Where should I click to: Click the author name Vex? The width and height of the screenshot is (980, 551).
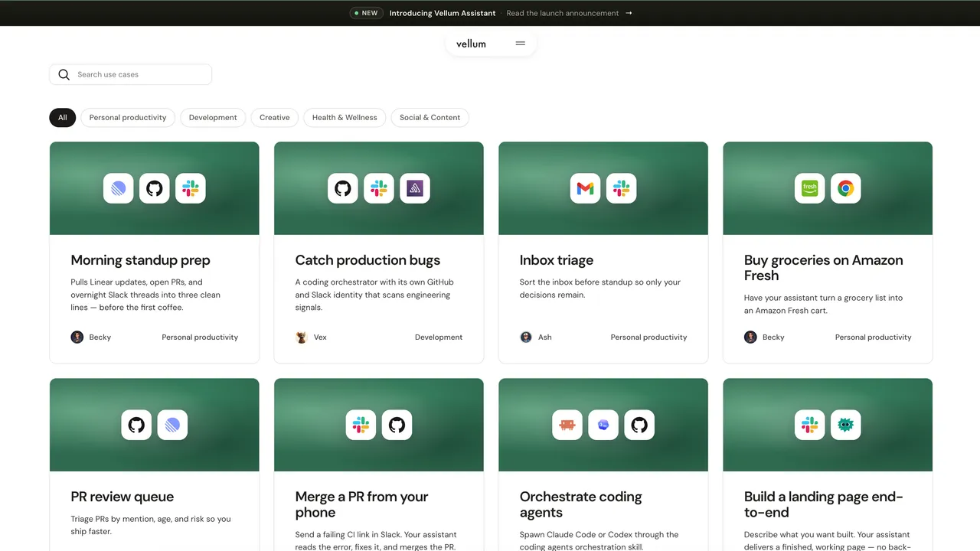(320, 337)
